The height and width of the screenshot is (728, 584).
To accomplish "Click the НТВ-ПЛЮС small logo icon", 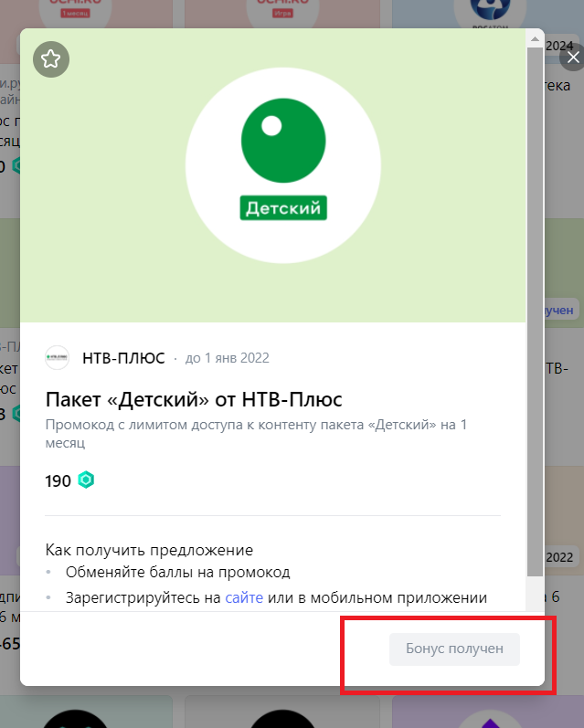I will 58,357.
